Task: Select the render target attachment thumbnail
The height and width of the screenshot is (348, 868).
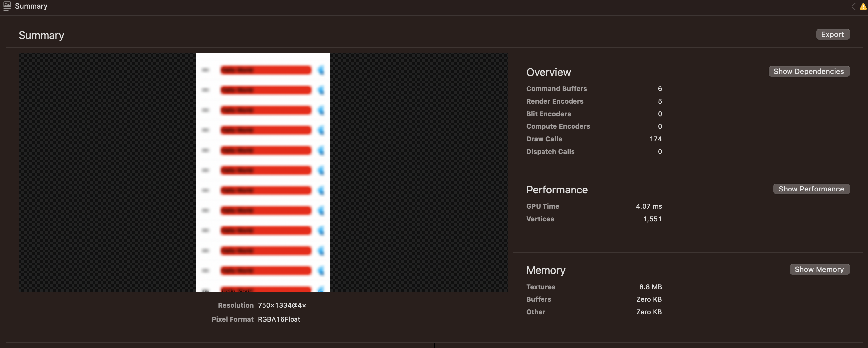Action: point(263,172)
